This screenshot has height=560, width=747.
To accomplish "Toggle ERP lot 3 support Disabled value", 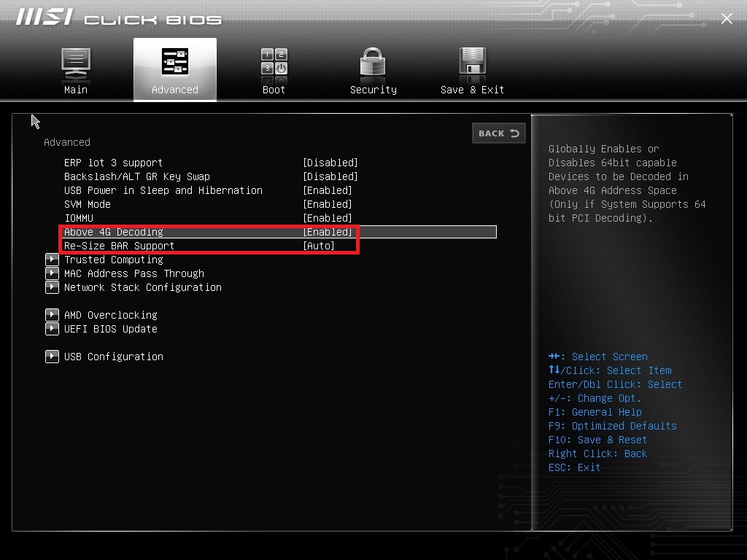I will click(x=330, y=163).
